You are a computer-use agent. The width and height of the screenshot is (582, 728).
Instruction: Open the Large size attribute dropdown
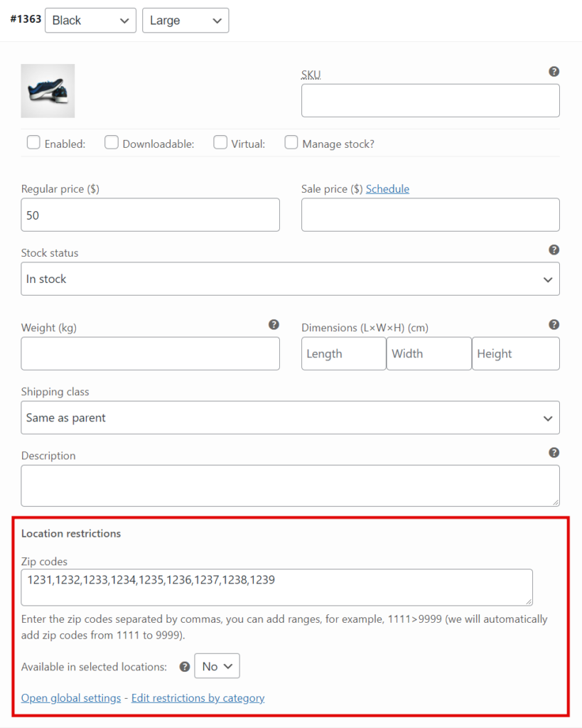point(185,20)
